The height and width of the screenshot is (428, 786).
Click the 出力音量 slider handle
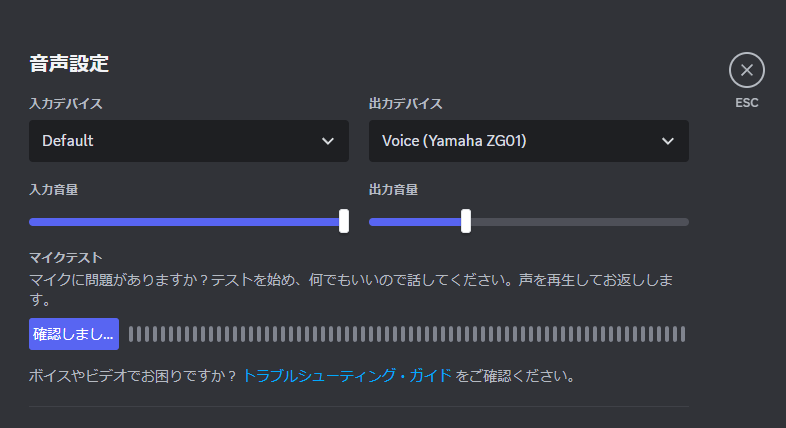click(466, 221)
